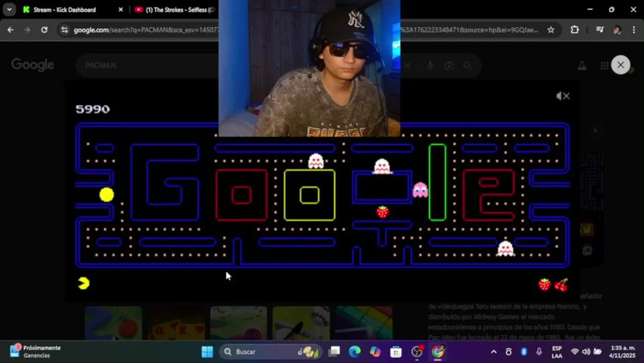Click the Pac-Man extra life icon

pos(84,283)
